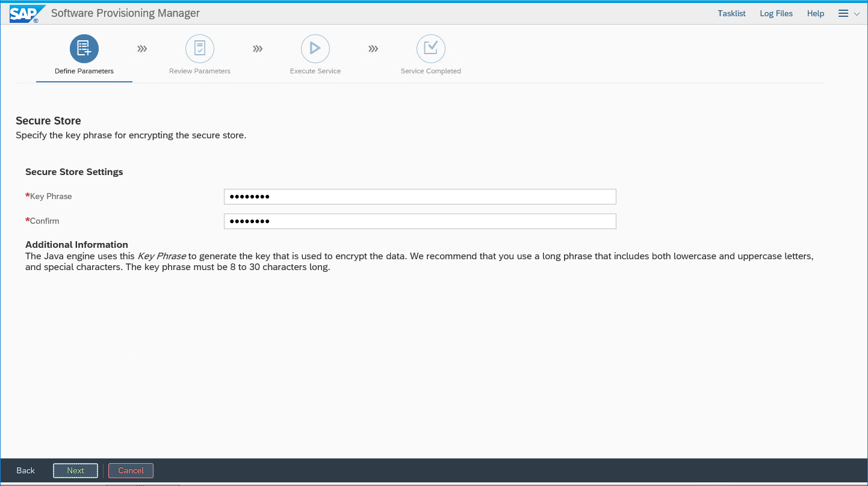Click the SAP logo
Viewport: 868px width, 486px height.
click(26, 13)
